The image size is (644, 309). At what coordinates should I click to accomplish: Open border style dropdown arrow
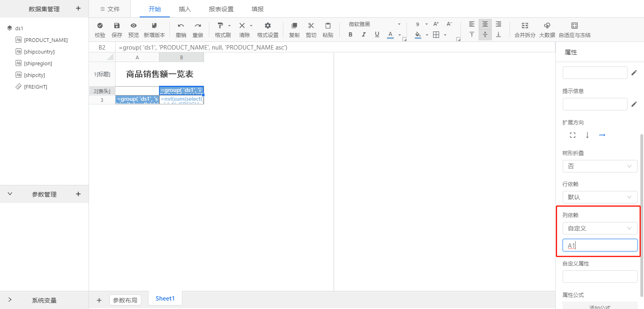pos(445,35)
